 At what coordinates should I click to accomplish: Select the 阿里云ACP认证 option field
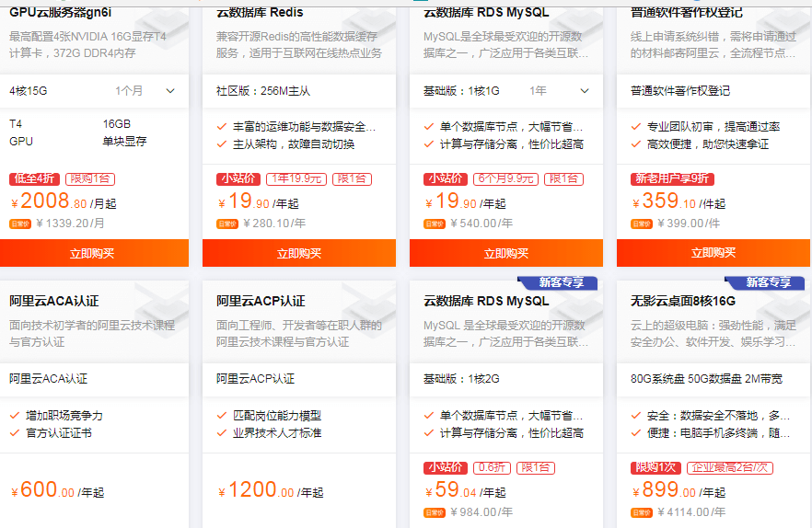299,379
